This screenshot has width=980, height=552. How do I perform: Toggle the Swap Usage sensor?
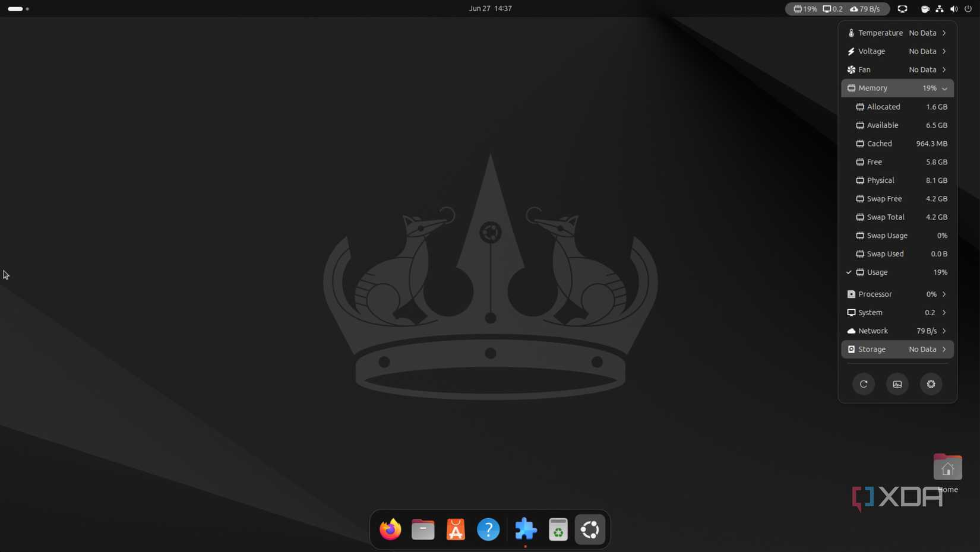(x=897, y=236)
